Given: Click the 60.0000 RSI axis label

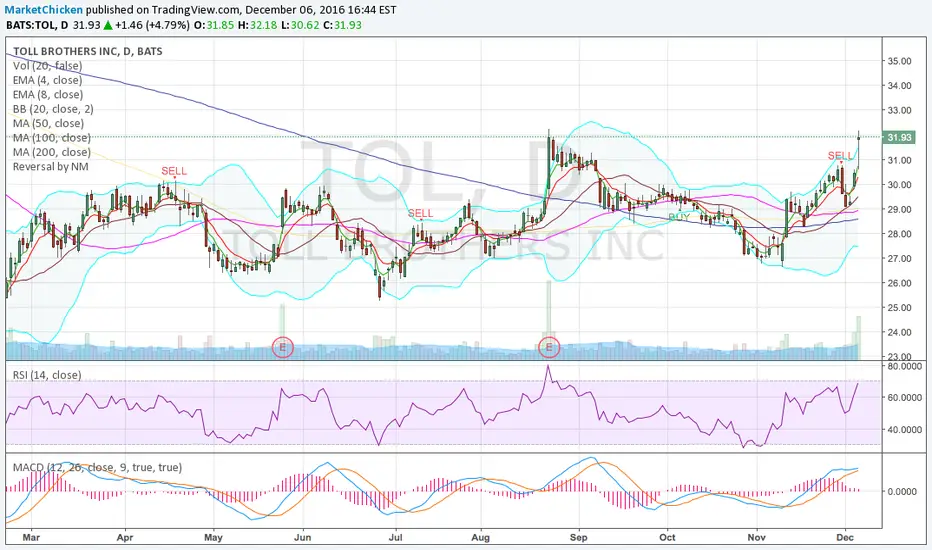Looking at the screenshot, I should coord(905,398).
